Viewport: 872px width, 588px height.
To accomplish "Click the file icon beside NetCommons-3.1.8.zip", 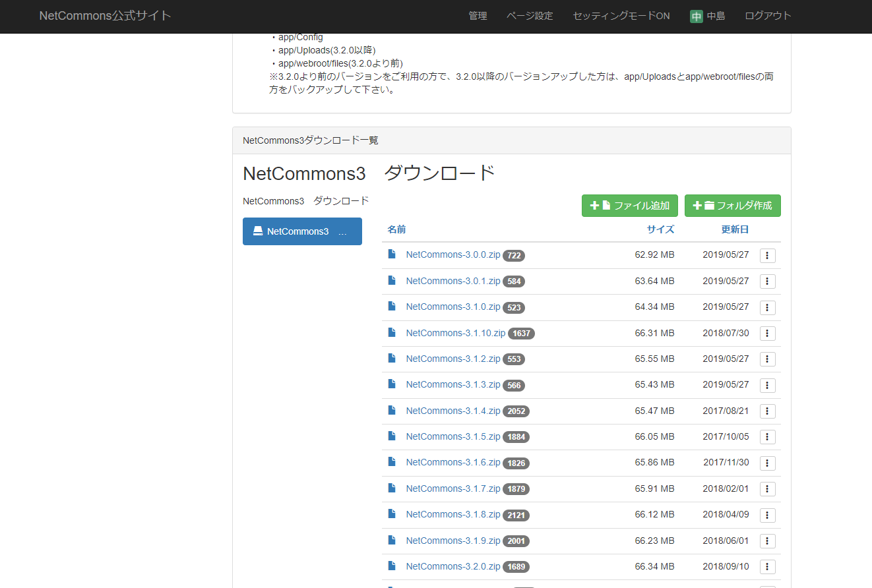I will pyautogui.click(x=392, y=514).
